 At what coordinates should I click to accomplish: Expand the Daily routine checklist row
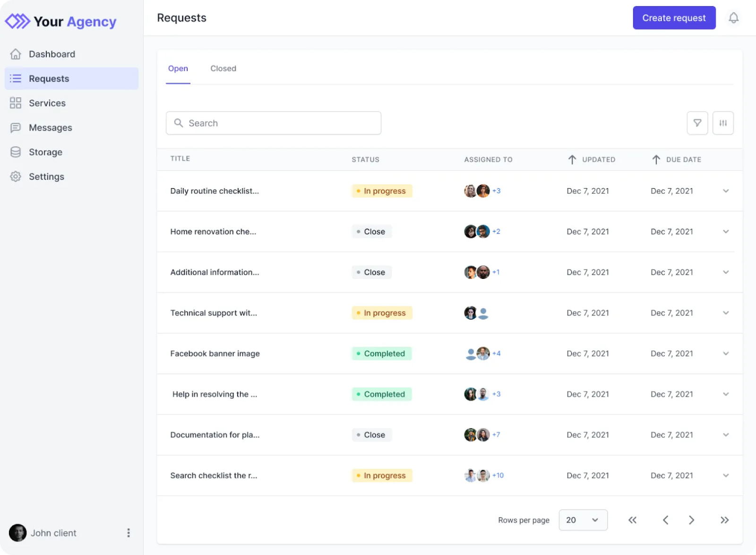tap(726, 191)
